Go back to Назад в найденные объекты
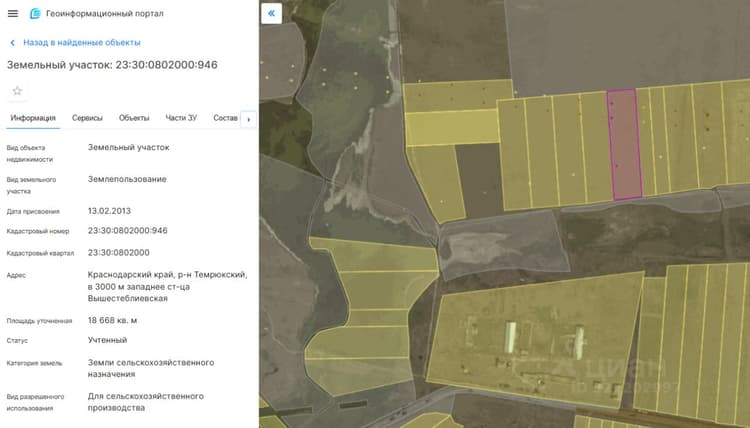 [x=82, y=43]
